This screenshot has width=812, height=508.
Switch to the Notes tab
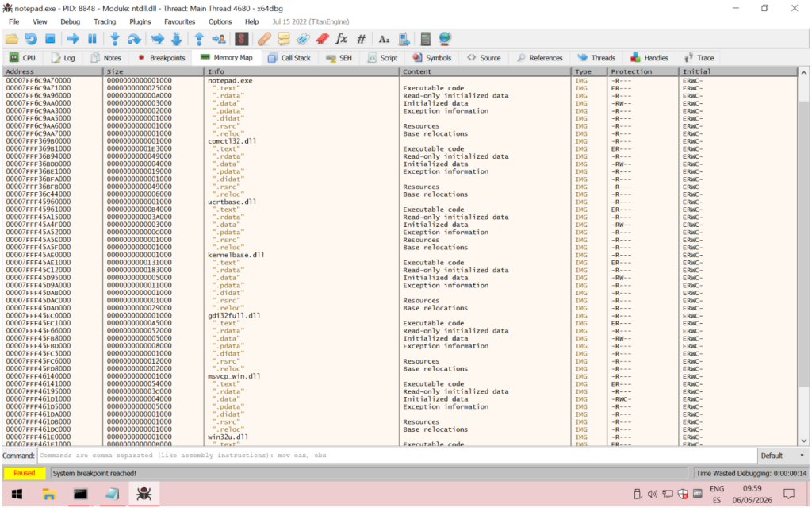[106, 57]
